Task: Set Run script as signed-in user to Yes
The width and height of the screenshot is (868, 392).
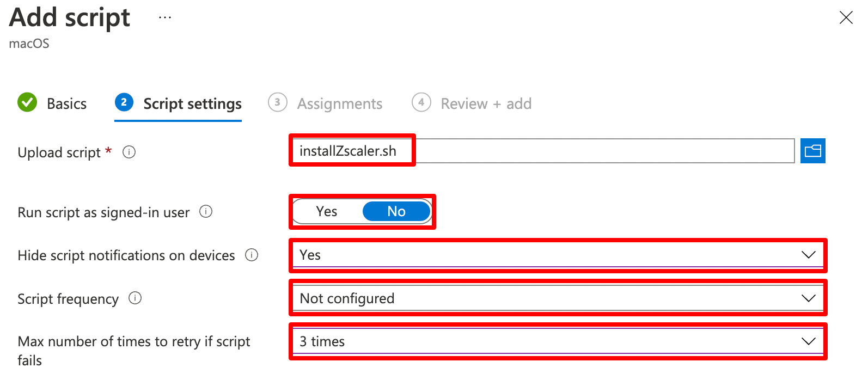Action: pos(327,211)
